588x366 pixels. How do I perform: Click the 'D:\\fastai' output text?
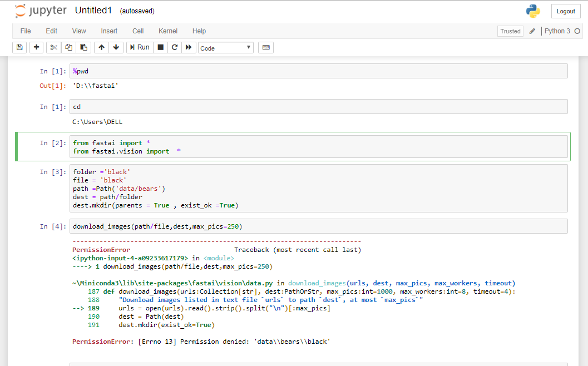point(95,86)
